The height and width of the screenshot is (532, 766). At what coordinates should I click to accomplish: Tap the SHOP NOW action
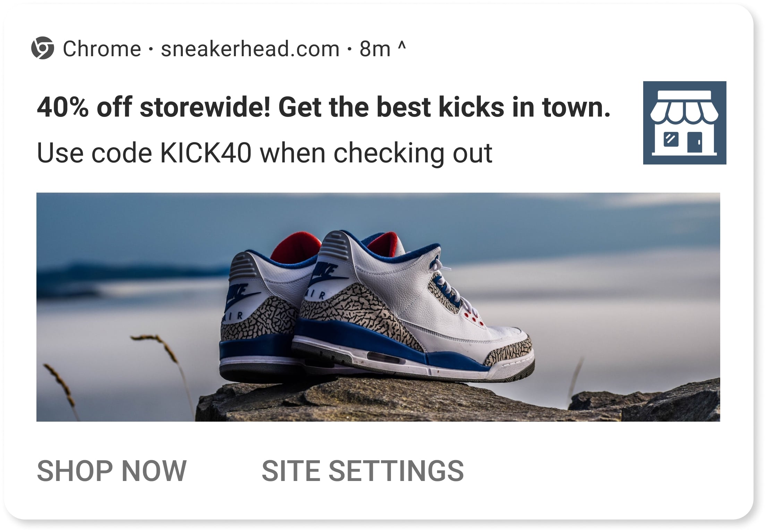pyautogui.click(x=112, y=471)
